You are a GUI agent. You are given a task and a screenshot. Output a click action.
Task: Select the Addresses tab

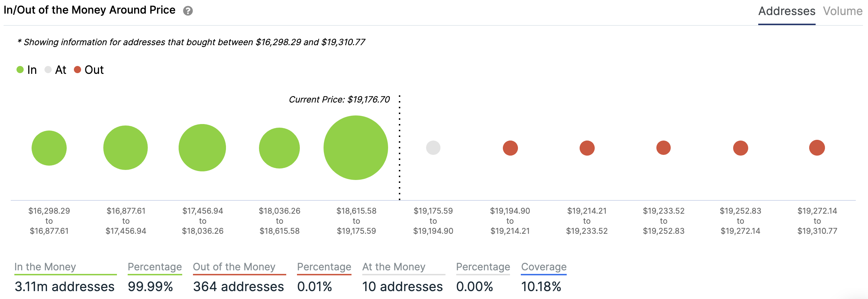[787, 11]
